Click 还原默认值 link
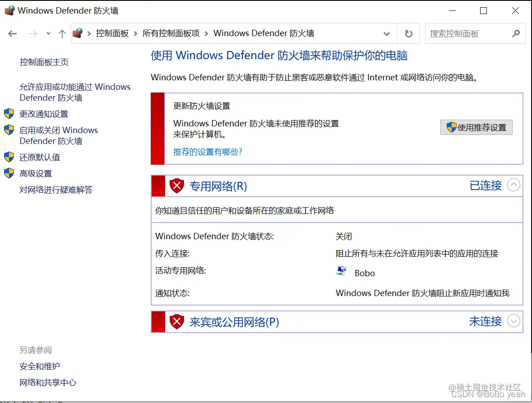Screen dimensions: 532x403 click(x=40, y=157)
